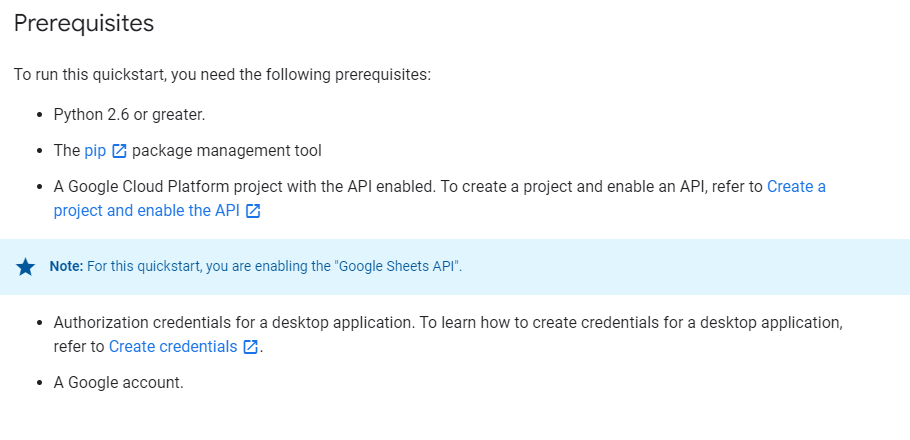Viewport: 910px width, 440px height.
Task: Click the bullet before "A Google account"
Action: pos(38,383)
